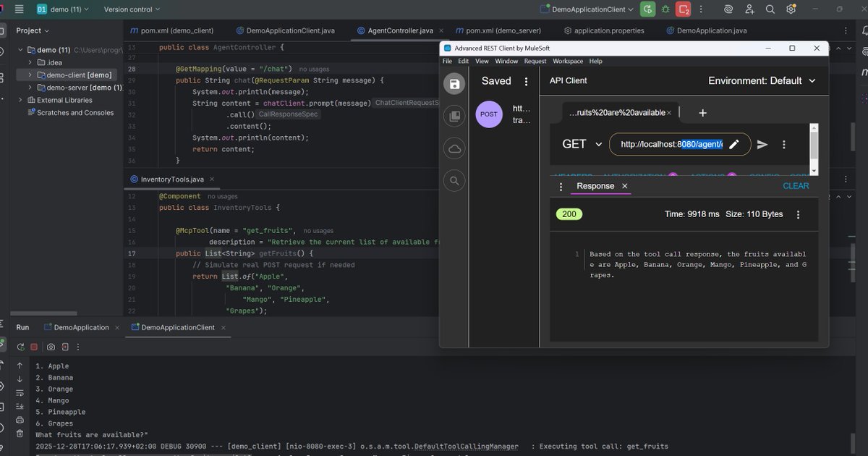This screenshot has width=868, height=456.
Task: Open the GET HTTP method dropdown
Action: point(582,144)
